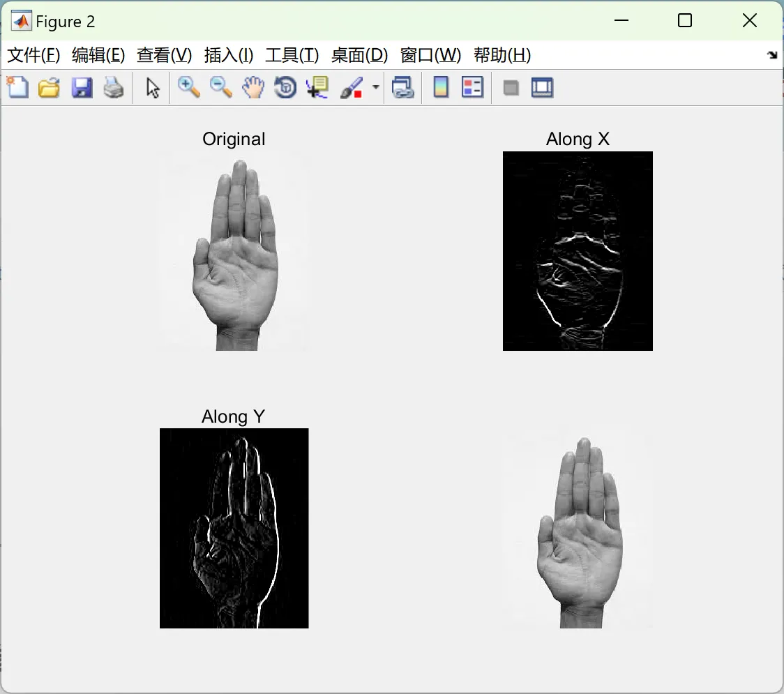Select the Brush data tool
This screenshot has height=694, width=784.
(352, 87)
